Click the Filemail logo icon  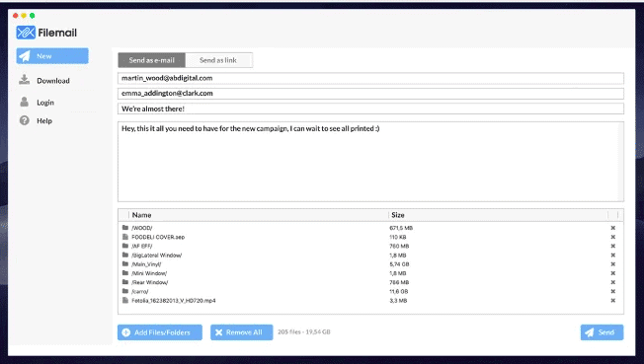26,33
